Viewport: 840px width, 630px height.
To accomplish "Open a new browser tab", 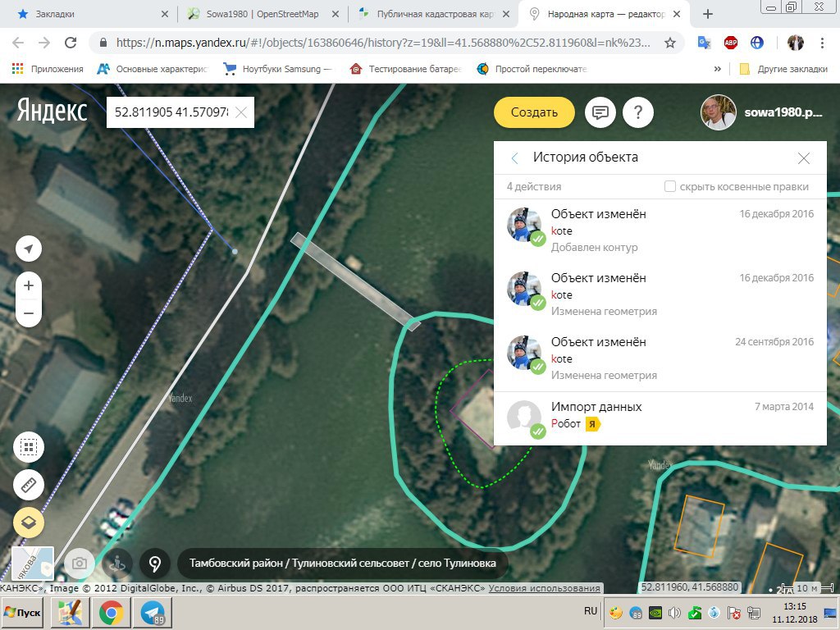I will click(x=708, y=15).
